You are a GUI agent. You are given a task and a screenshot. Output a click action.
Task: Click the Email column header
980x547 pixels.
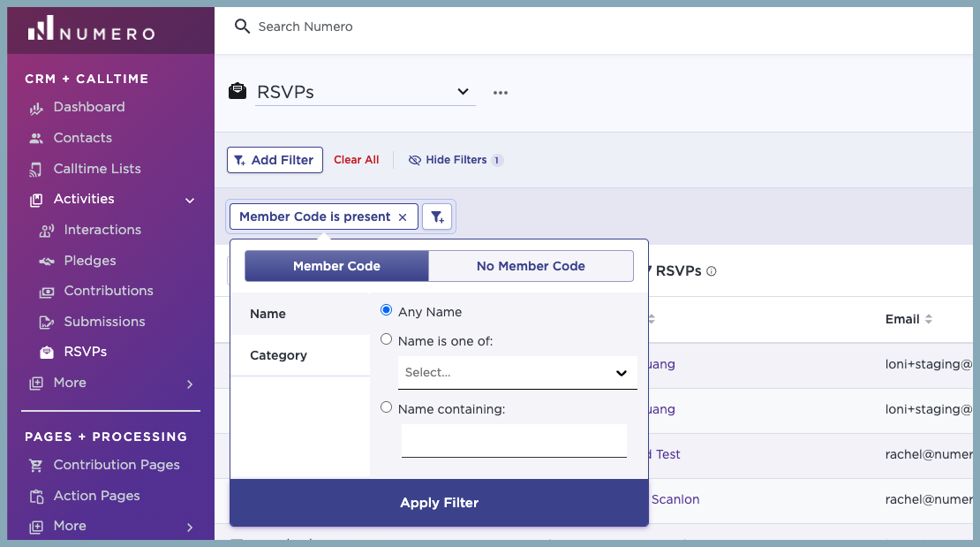(x=902, y=319)
